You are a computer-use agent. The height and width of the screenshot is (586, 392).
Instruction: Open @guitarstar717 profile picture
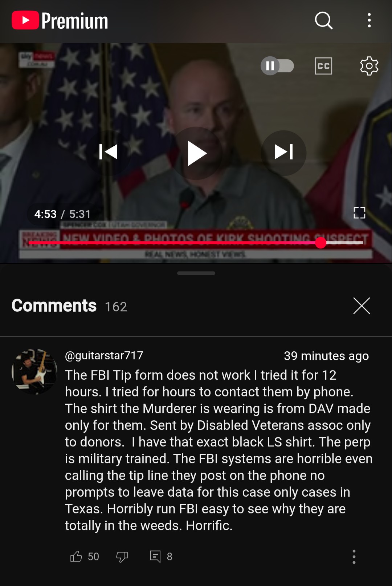[x=34, y=372]
